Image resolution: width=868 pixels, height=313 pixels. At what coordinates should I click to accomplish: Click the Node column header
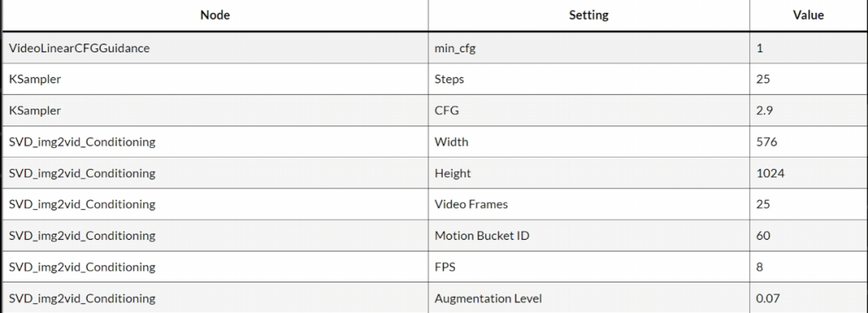click(x=215, y=15)
